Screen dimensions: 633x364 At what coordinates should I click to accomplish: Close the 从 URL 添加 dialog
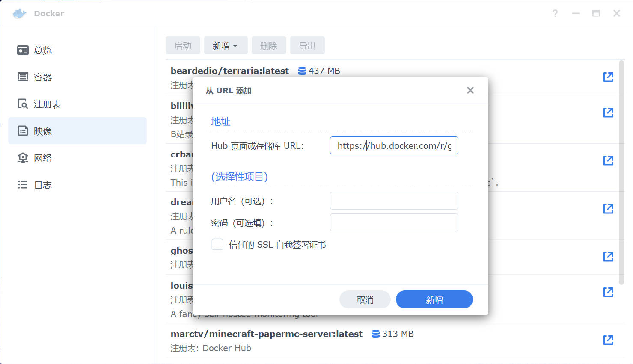[x=470, y=90]
